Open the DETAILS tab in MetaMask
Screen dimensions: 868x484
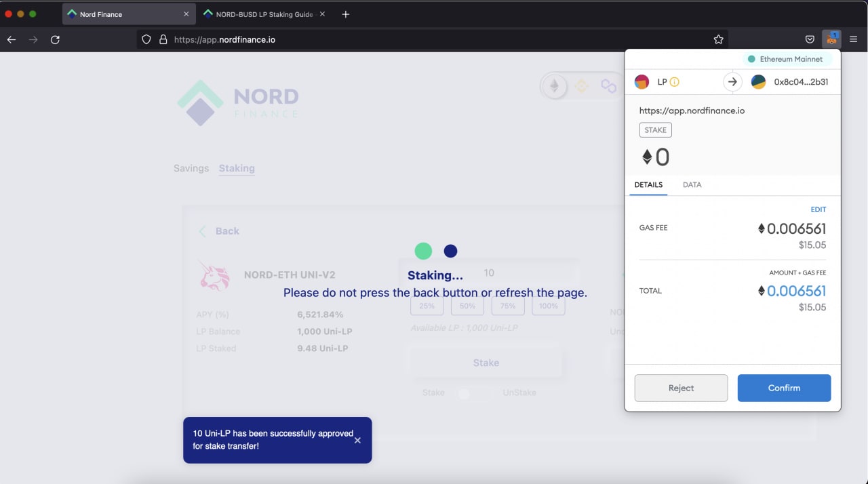click(648, 184)
